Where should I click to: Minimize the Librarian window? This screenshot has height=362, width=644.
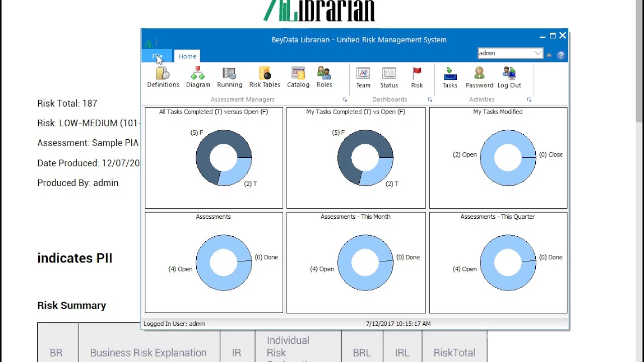[x=542, y=36]
